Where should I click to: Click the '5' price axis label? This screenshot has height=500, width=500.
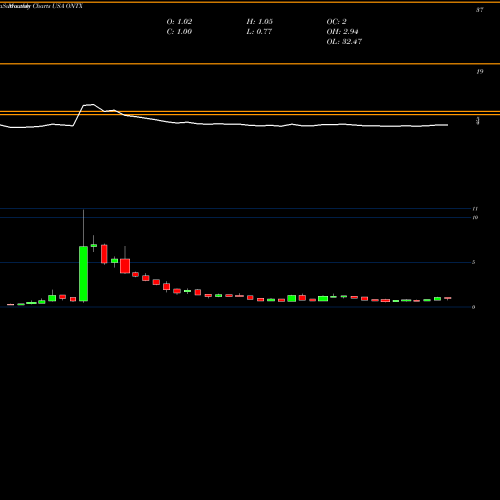tap(473, 262)
